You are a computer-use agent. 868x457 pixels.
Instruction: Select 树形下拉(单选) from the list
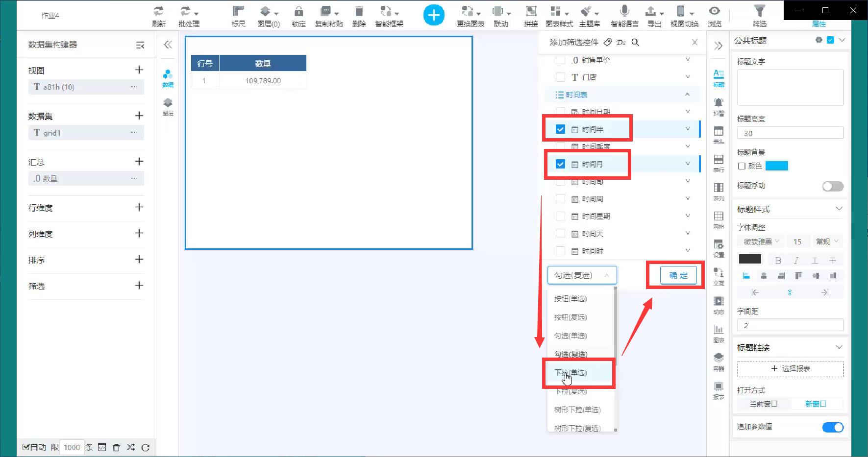coord(580,410)
